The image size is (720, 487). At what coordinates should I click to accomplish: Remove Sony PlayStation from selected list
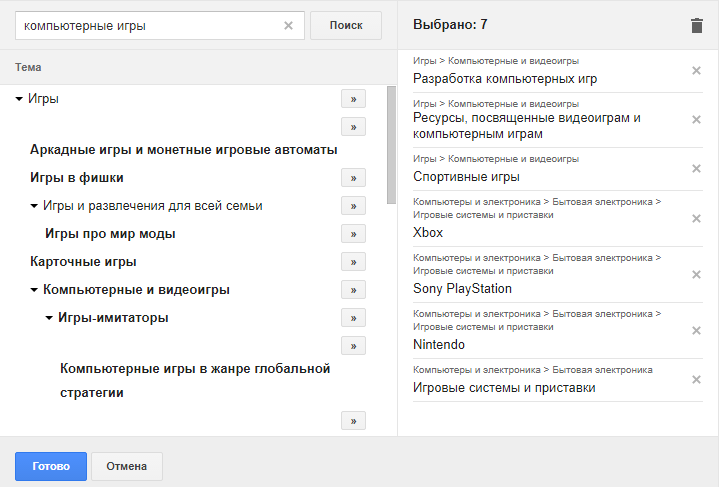[x=697, y=275]
